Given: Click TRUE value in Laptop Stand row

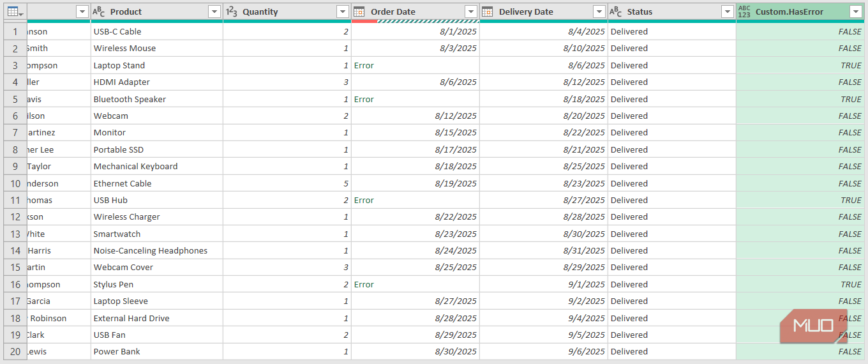Looking at the screenshot, I should pyautogui.click(x=800, y=65).
